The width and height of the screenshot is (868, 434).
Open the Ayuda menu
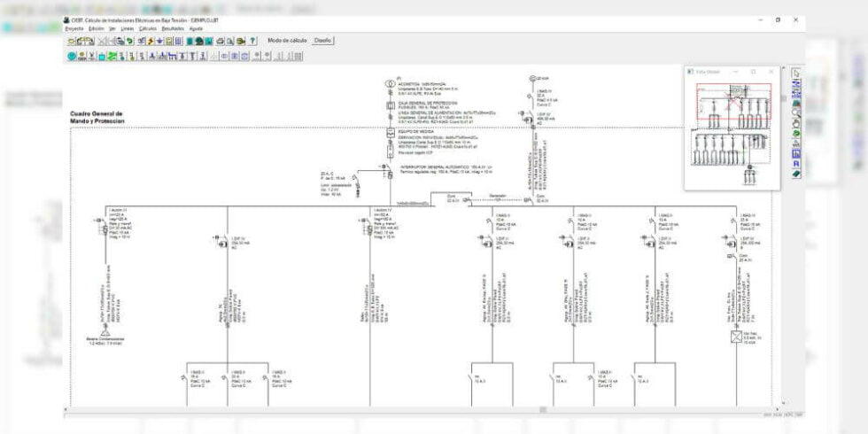196,28
